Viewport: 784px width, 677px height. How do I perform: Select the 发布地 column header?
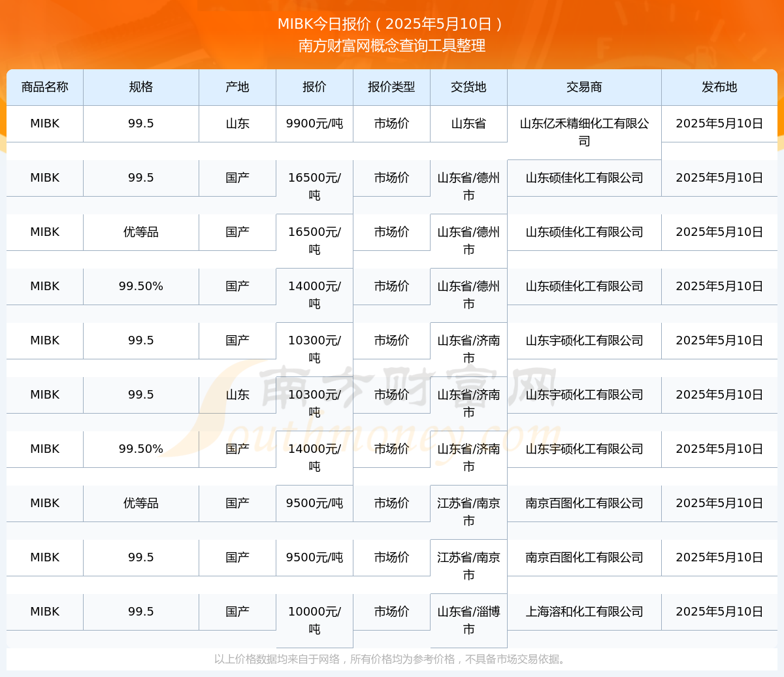click(x=719, y=87)
